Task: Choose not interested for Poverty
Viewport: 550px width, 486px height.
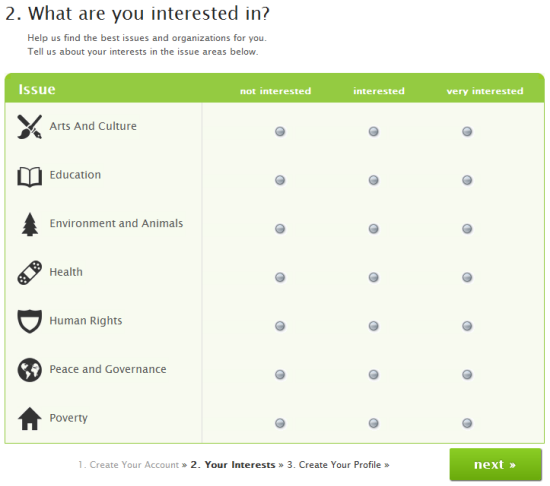Action: (280, 423)
